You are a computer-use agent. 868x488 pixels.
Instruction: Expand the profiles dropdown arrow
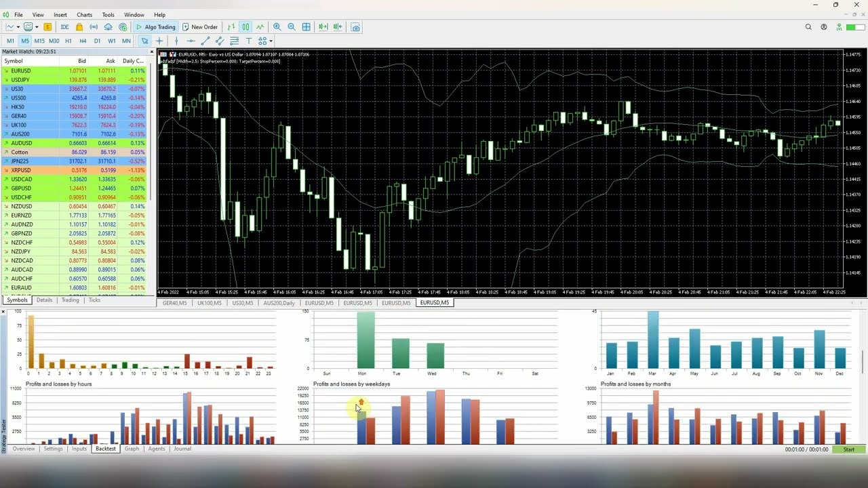[37, 27]
